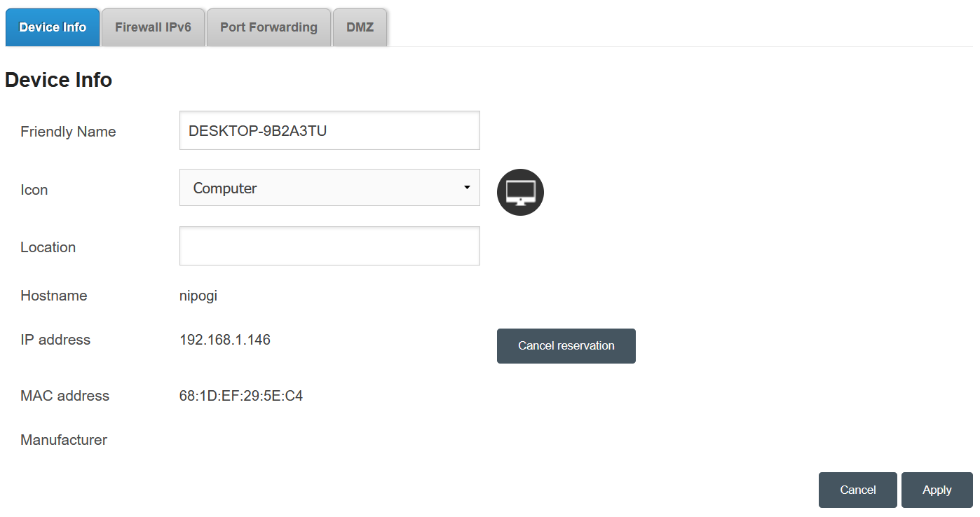Click the IP address value 192.168.1.146
Viewport: 980px width, 517px height.
click(225, 340)
